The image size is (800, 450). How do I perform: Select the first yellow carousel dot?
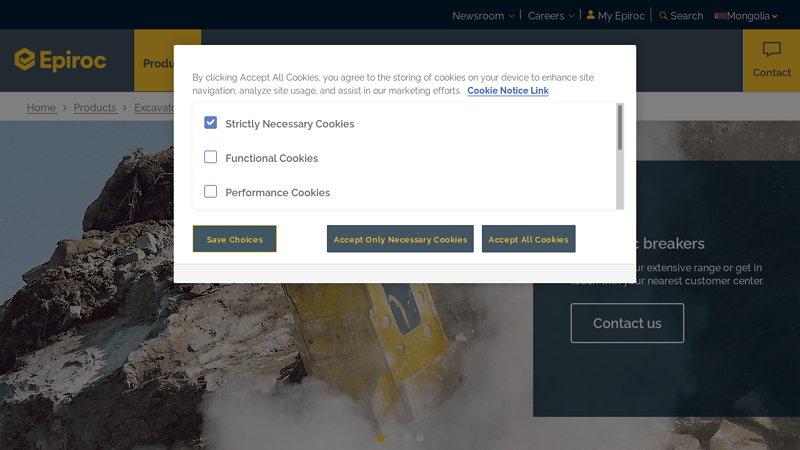[381, 438]
